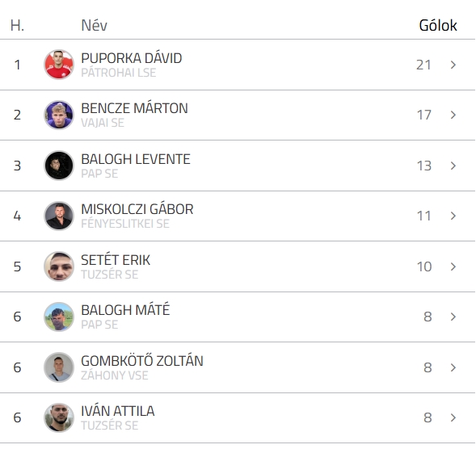Click Iván Attila's profile photo

click(x=59, y=417)
